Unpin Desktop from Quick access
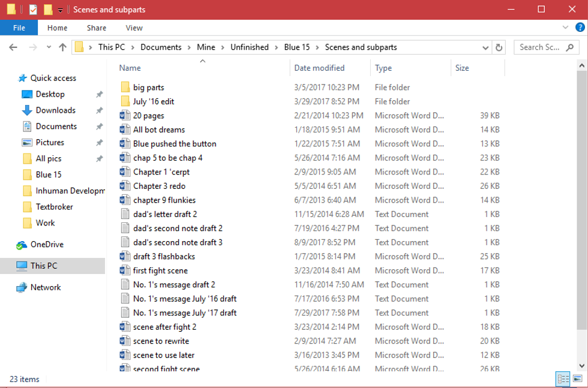The height and width of the screenshot is (388, 588). pos(99,94)
